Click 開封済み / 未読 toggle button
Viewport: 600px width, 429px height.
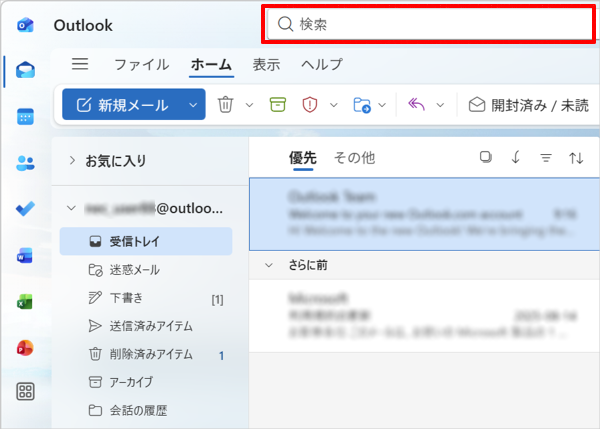528,105
